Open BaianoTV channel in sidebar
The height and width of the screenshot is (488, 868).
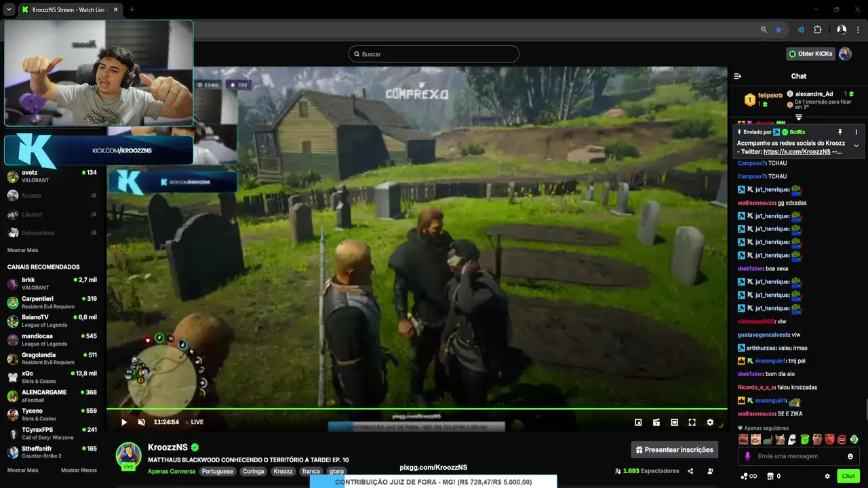pyautogui.click(x=52, y=321)
